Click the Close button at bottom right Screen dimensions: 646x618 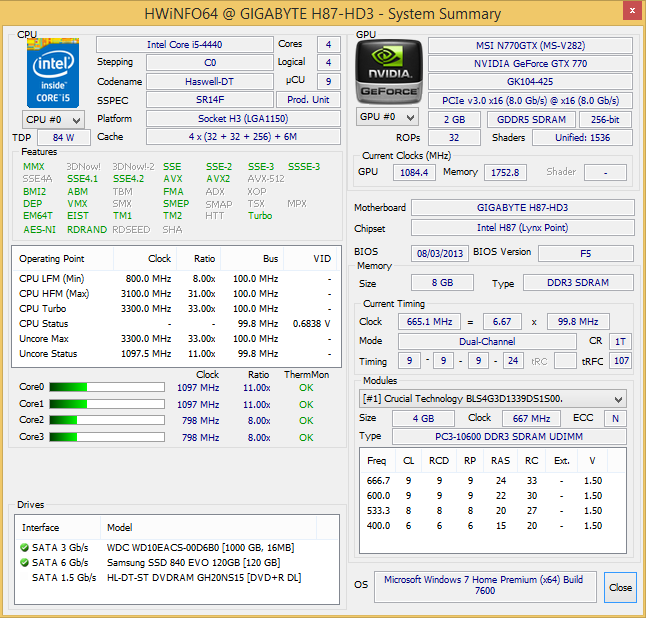coord(620,588)
